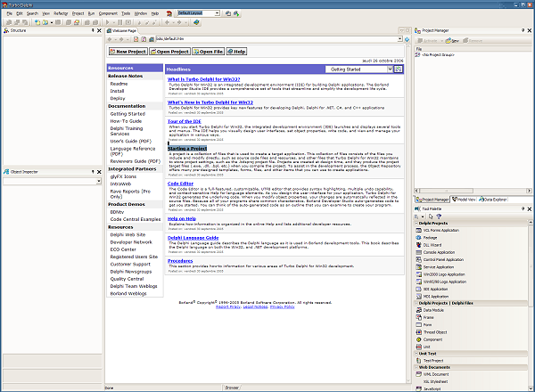This screenshot has height=392, width=535.
Task: Click the New Project button
Action: pyautogui.click(x=128, y=52)
